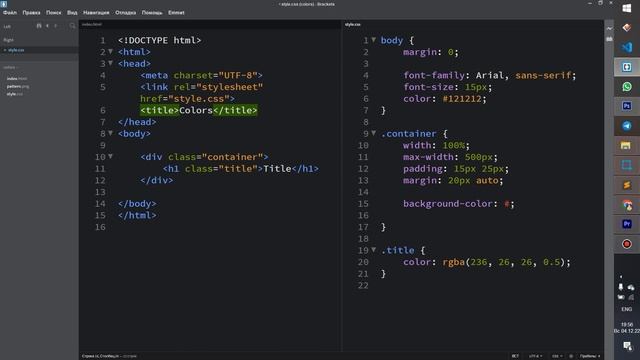Toggle the INS insert mode indicator

coord(516,356)
